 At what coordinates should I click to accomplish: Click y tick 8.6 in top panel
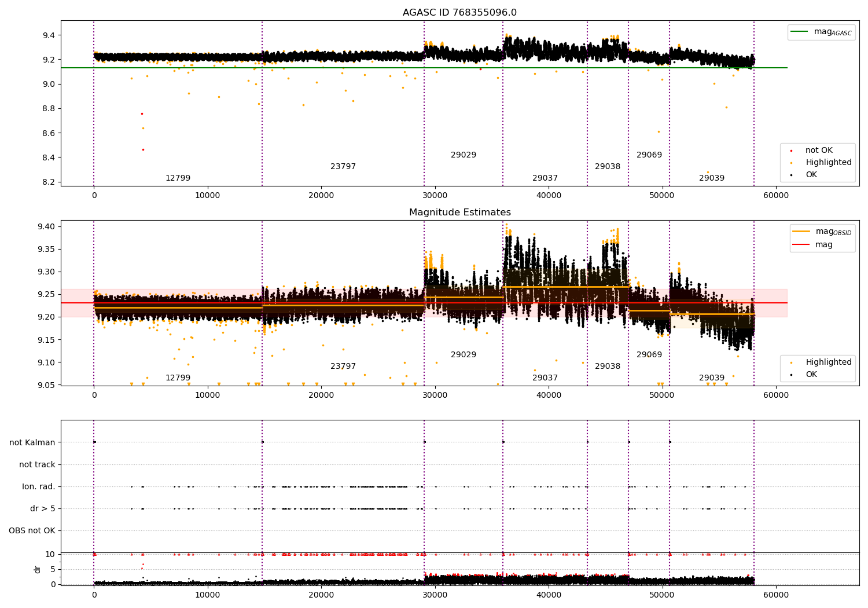coord(49,133)
